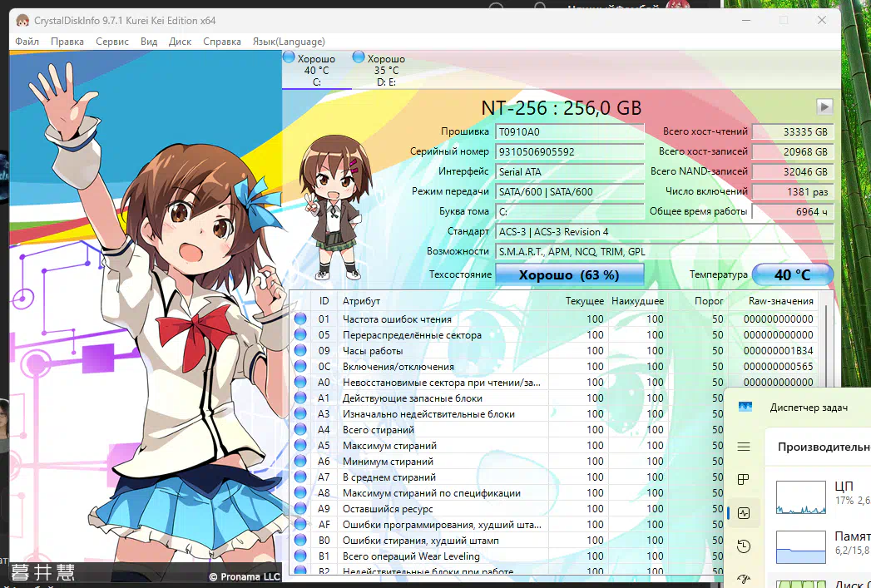The height and width of the screenshot is (588, 871).
Task: Click the 40 °C temperature button
Action: [x=793, y=274]
